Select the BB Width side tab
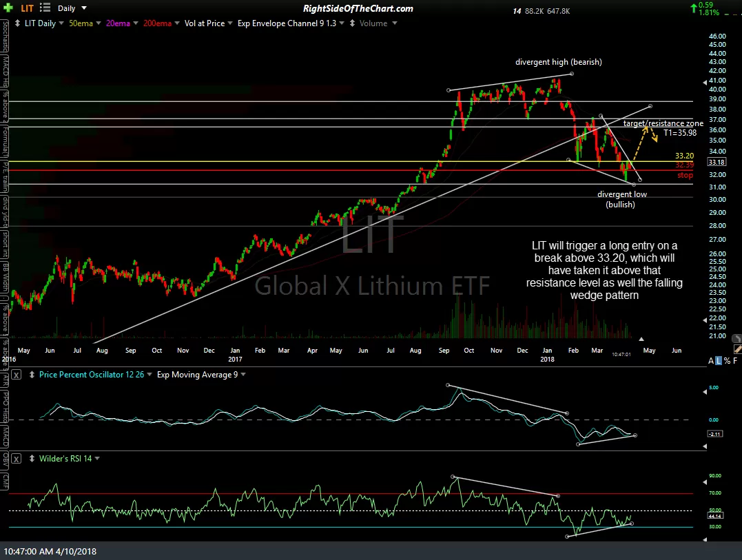The height and width of the screenshot is (560, 742). click(x=5, y=278)
